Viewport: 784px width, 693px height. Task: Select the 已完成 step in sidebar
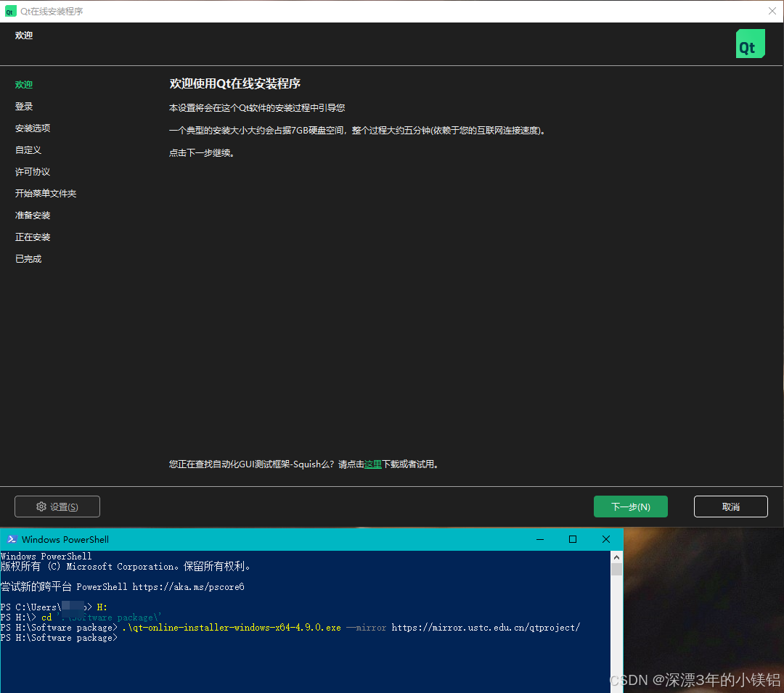[x=28, y=259]
